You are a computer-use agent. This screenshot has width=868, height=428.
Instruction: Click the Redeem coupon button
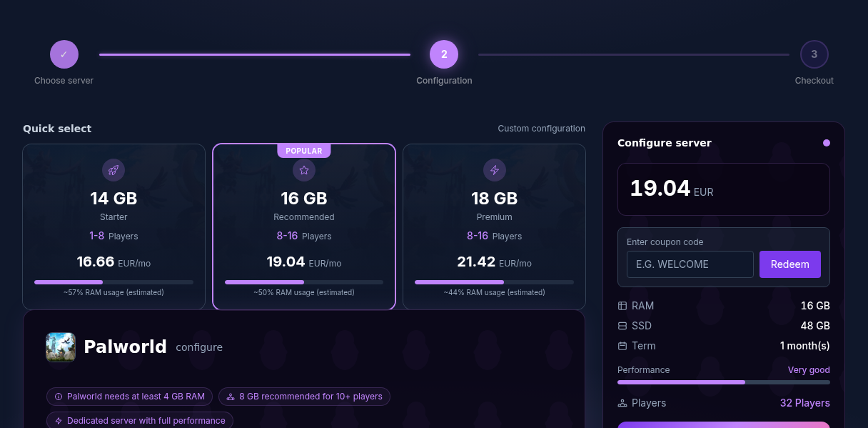[790, 264]
